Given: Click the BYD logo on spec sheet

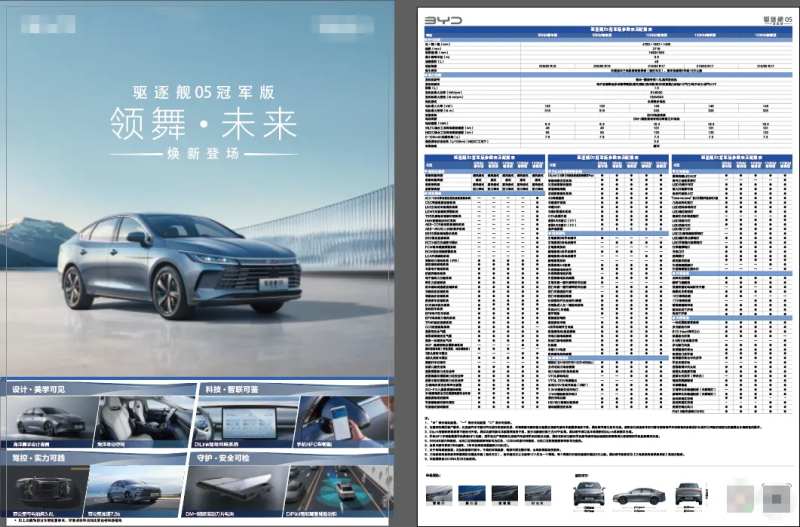Looking at the screenshot, I should point(445,19).
